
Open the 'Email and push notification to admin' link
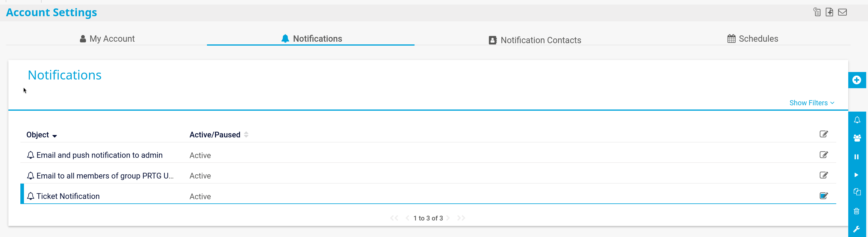[x=99, y=155]
